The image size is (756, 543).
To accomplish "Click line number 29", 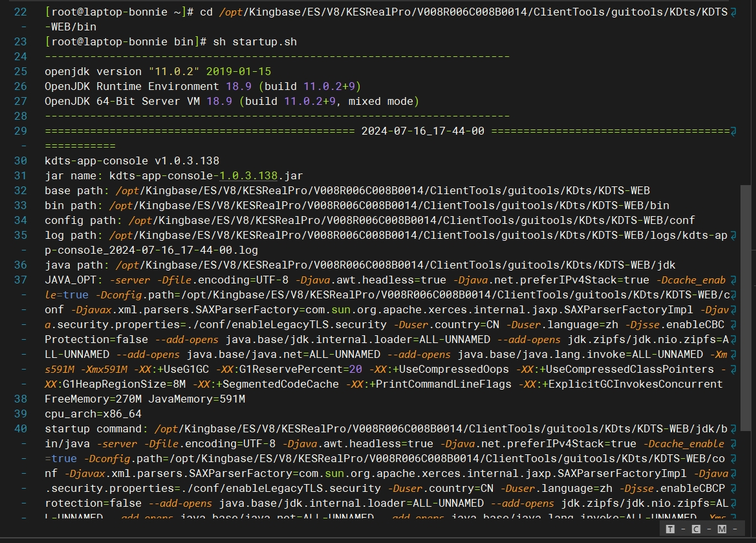I will click(x=20, y=131).
